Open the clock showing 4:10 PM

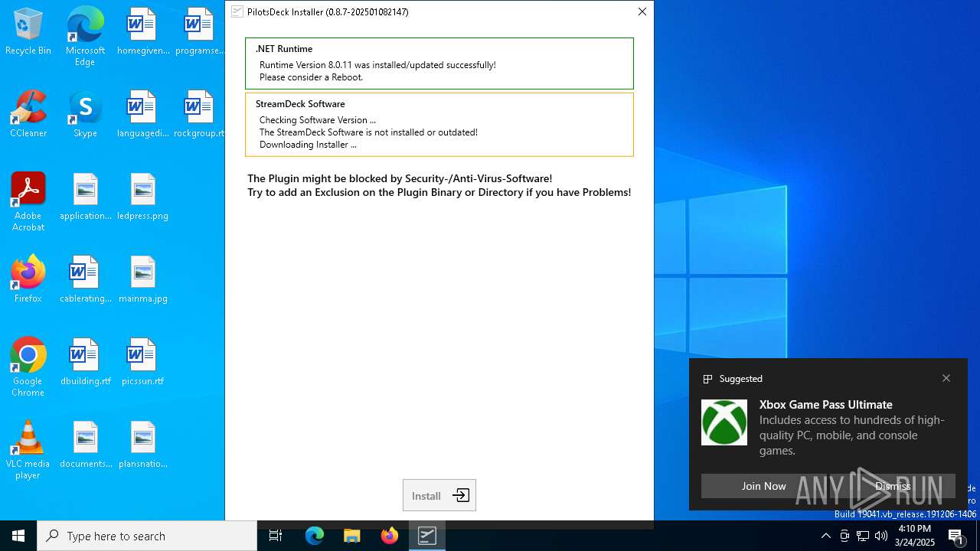916,536
